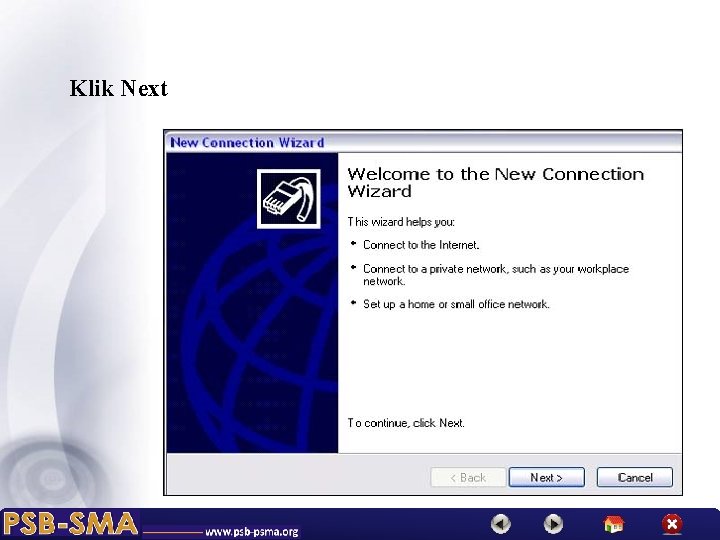The height and width of the screenshot is (540, 720).
Task: Click the New Connection Wizard title bar
Action: [x=423, y=142]
